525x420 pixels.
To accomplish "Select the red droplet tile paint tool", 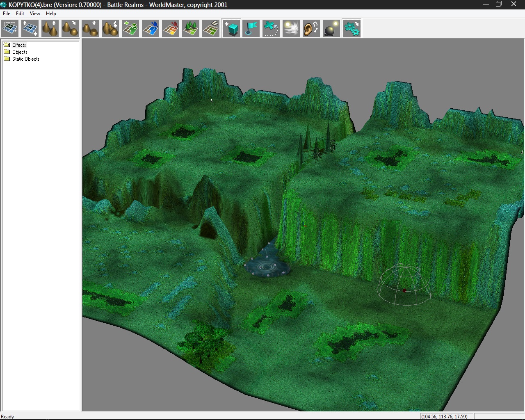I will pyautogui.click(x=171, y=29).
